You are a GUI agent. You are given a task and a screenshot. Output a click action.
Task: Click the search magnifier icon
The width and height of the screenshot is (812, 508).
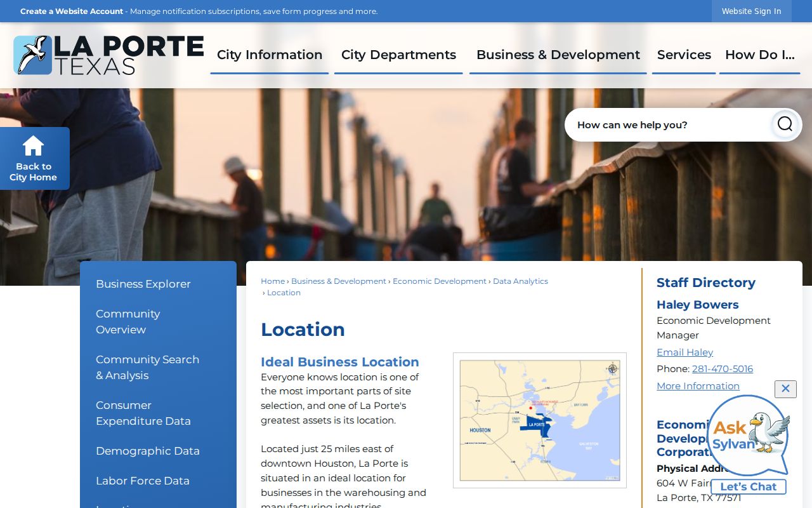point(785,124)
